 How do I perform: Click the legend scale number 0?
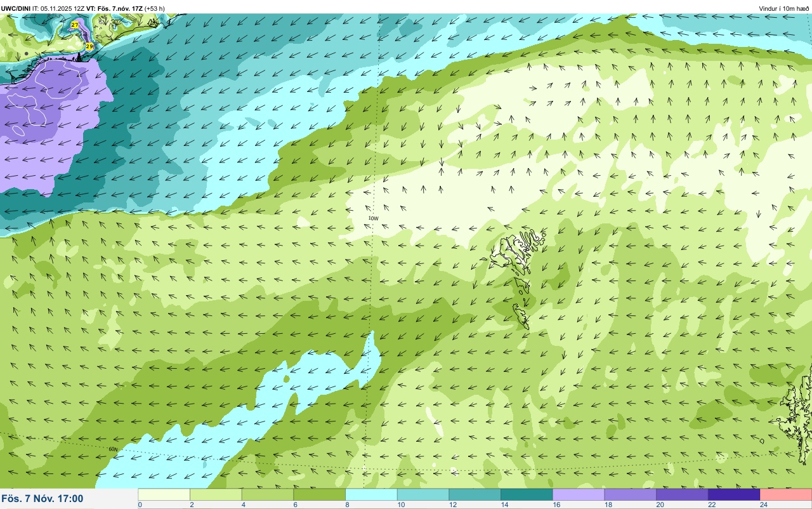[140, 505]
